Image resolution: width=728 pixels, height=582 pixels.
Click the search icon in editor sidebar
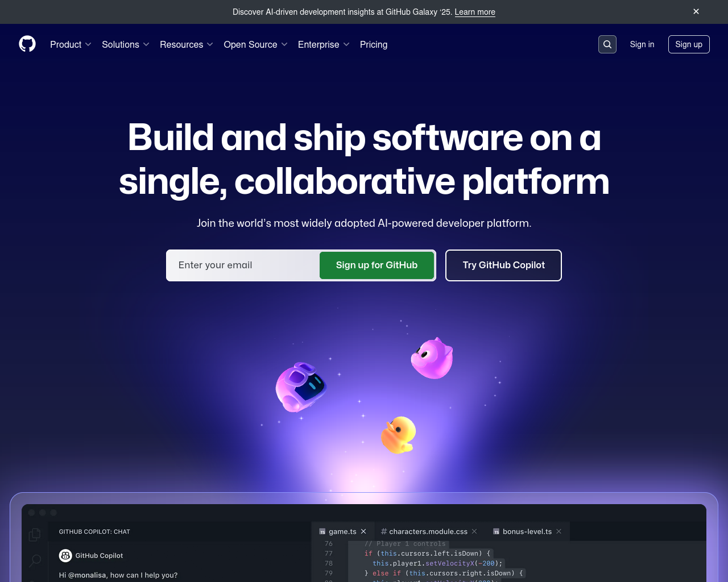click(x=35, y=562)
